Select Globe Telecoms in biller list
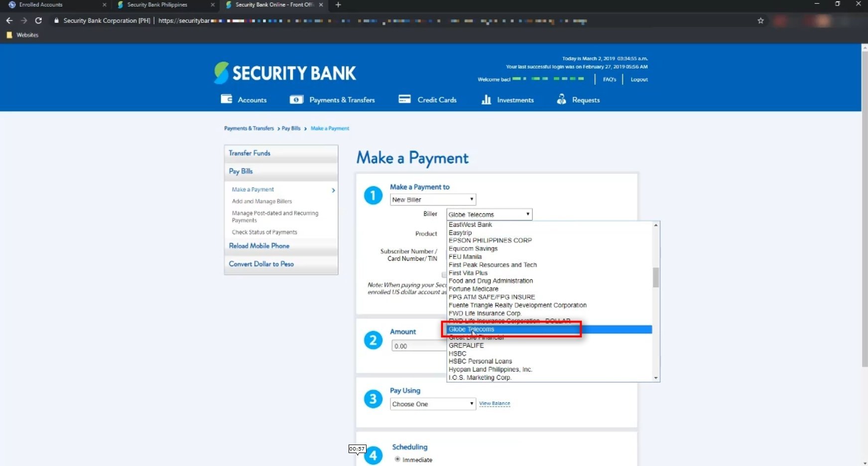 point(549,329)
